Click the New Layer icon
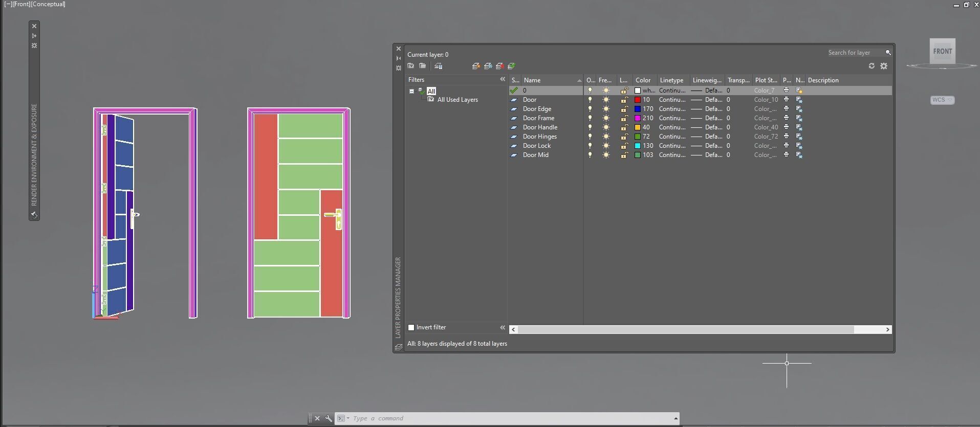Image resolution: width=980 pixels, height=427 pixels. pyautogui.click(x=476, y=66)
